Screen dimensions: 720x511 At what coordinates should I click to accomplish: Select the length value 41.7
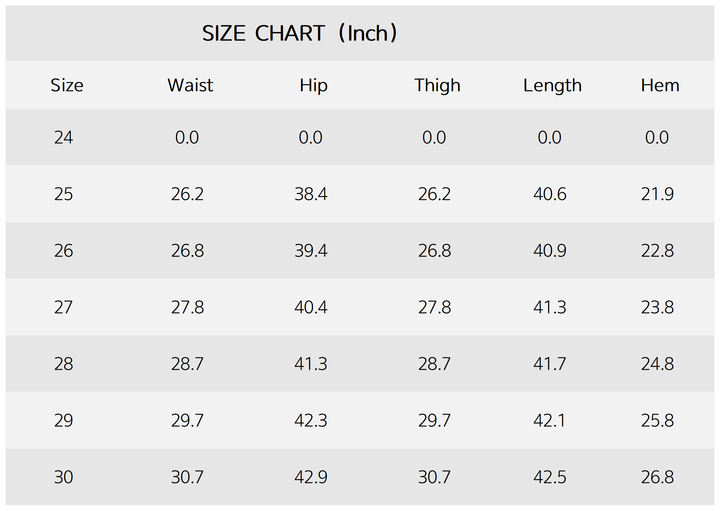pos(550,365)
